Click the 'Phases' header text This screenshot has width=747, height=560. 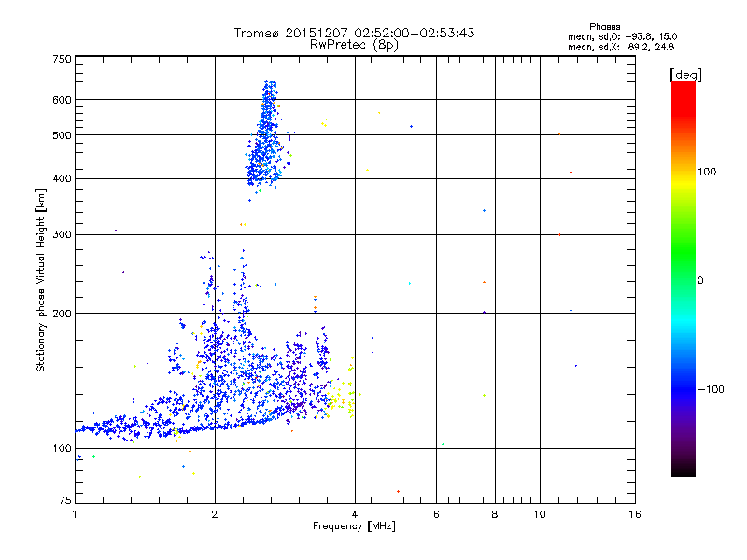pos(604,27)
